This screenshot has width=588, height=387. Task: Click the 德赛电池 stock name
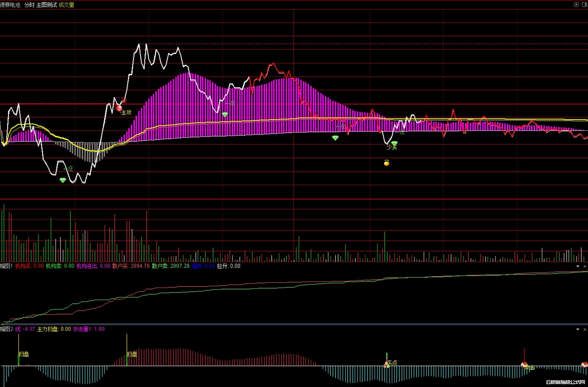(10, 5)
